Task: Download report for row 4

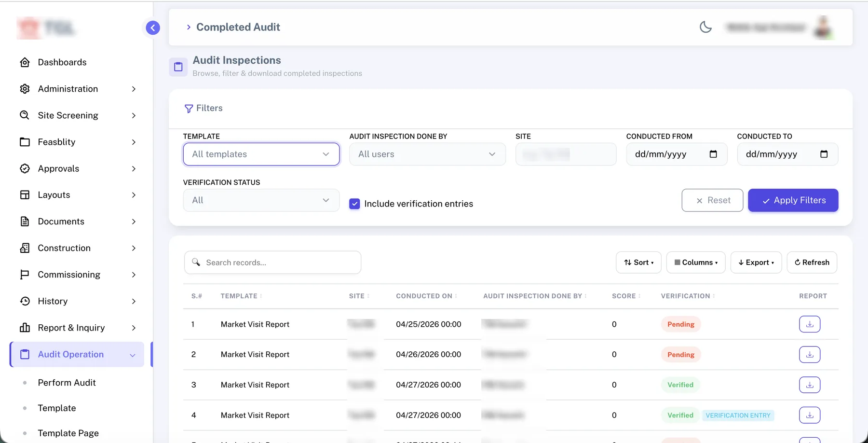Action: 810,415
